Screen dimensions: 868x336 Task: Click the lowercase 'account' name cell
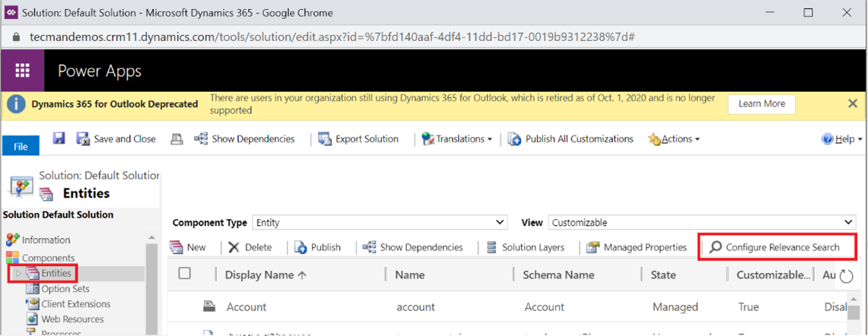coord(415,306)
